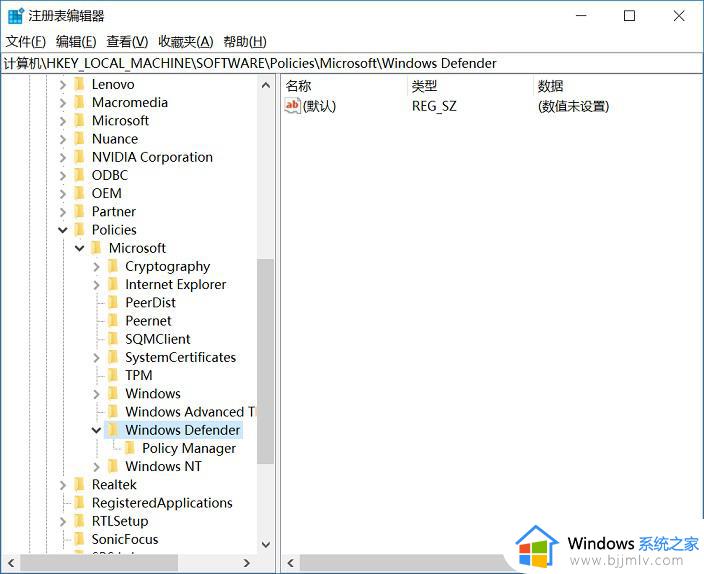This screenshot has height=574, width=704.
Task: Open the 帮助(H) menu
Action: (245, 42)
